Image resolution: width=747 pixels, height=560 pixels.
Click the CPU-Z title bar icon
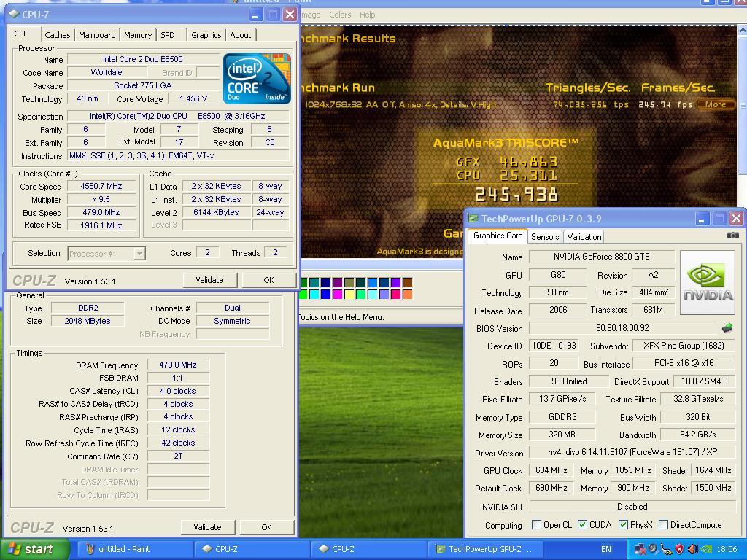click(14, 15)
